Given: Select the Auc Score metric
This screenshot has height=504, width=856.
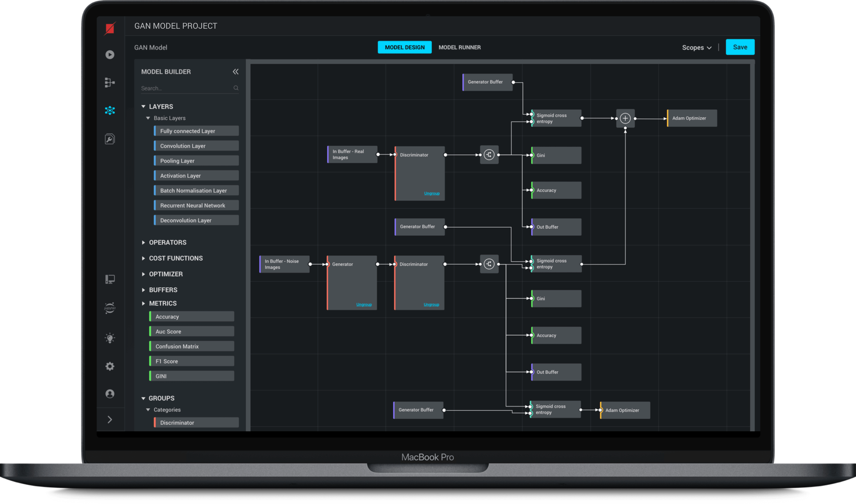Looking at the screenshot, I should [x=192, y=332].
